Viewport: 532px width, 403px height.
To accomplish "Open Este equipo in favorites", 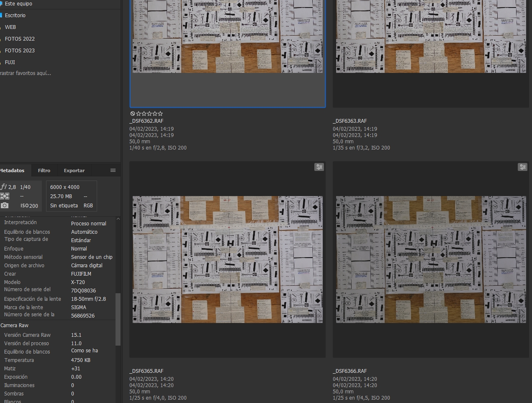I will [18, 4].
